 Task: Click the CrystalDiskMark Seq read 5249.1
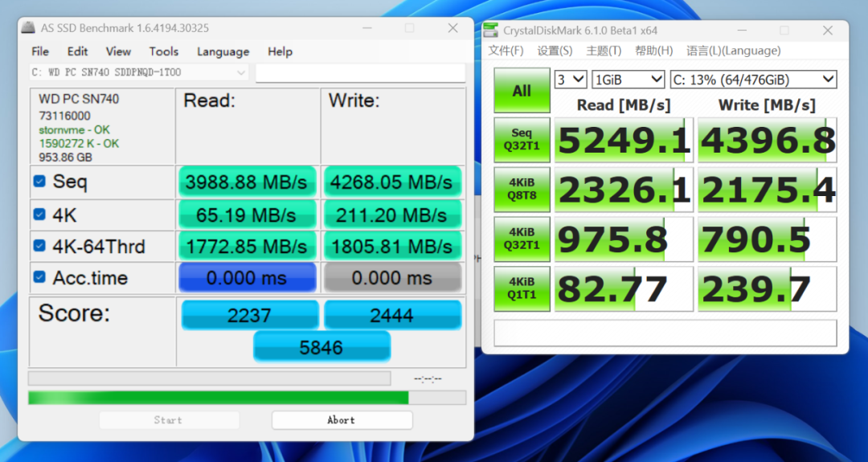[624, 140]
